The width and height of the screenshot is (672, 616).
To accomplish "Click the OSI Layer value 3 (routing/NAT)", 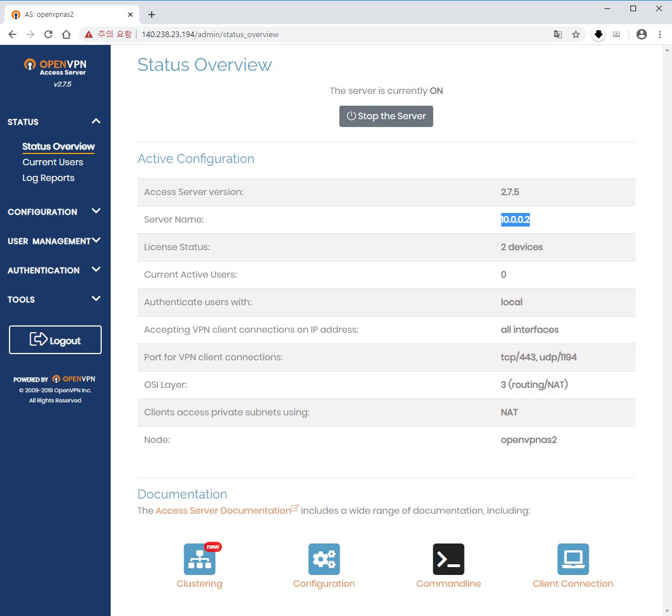I will (x=534, y=384).
